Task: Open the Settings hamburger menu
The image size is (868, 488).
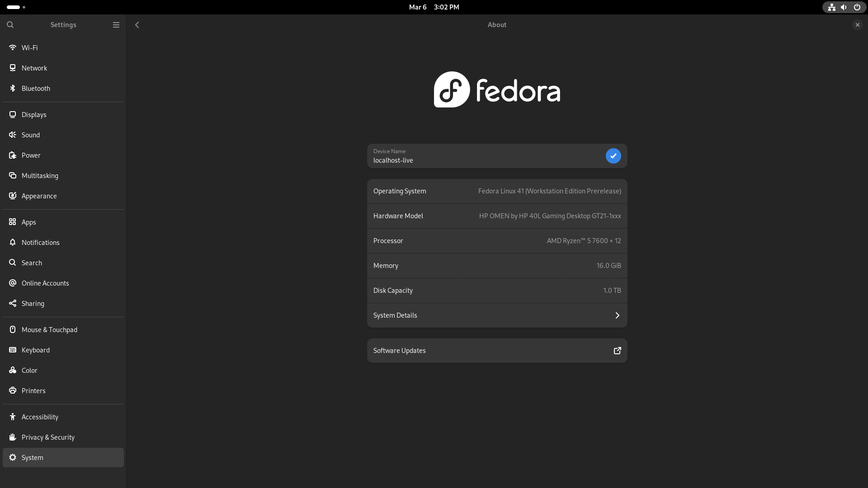Action: click(116, 24)
